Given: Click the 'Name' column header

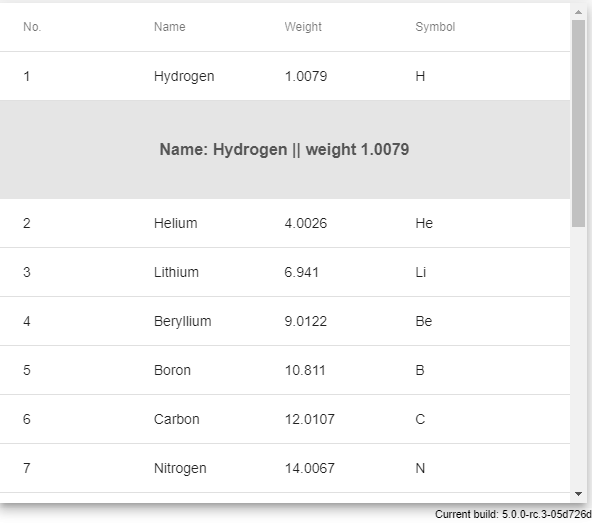Looking at the screenshot, I should [170, 27].
